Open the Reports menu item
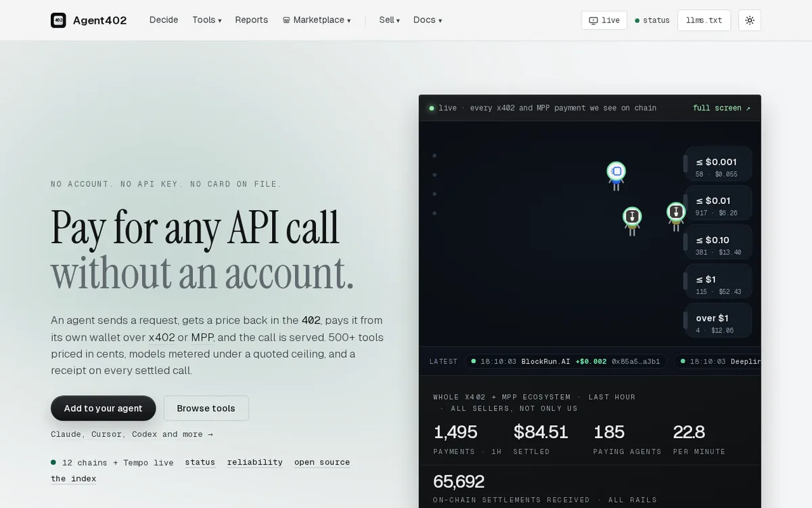Image resolution: width=812 pixels, height=508 pixels. click(252, 20)
